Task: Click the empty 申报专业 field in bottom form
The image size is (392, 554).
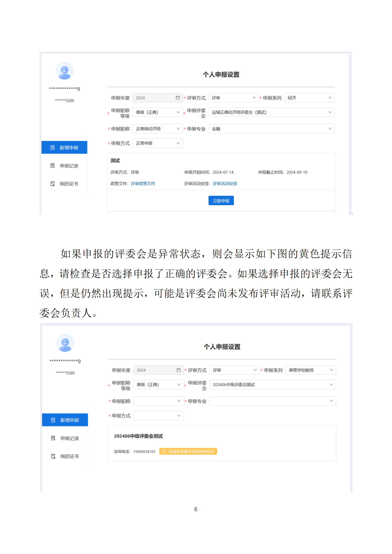Action: click(272, 401)
